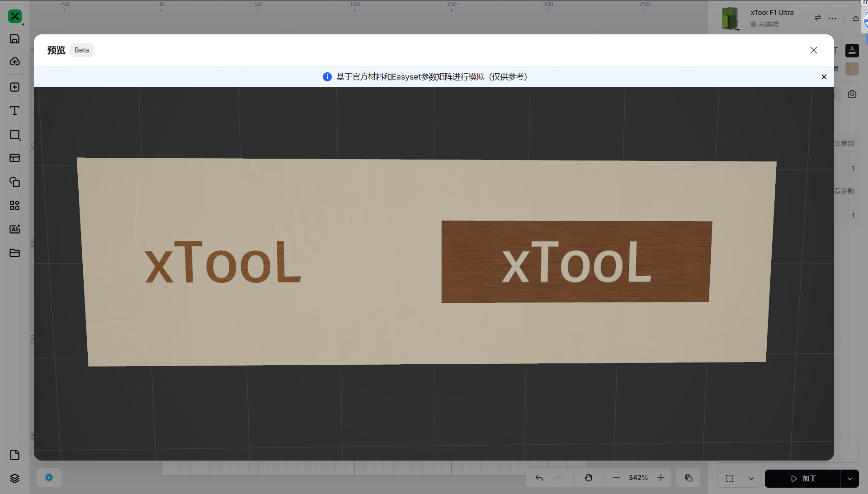Click the wood material color swatch

(852, 69)
